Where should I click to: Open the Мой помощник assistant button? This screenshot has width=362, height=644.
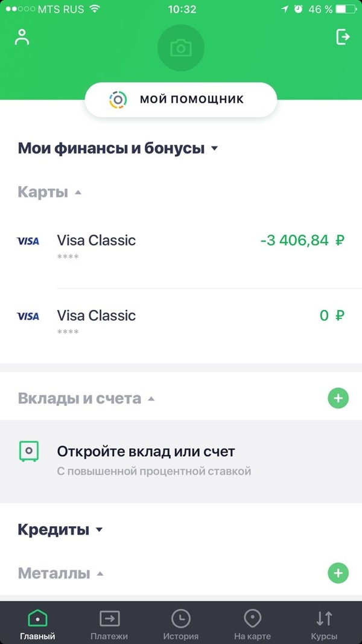click(x=180, y=99)
